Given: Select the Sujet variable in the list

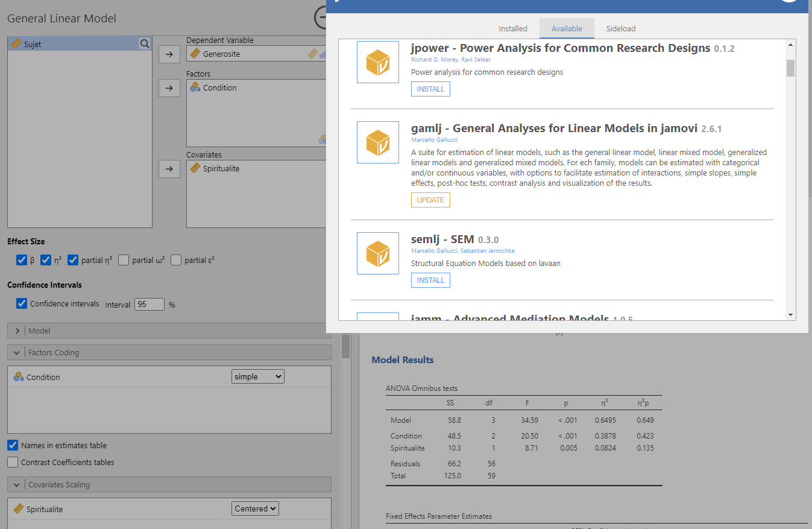Looking at the screenshot, I should point(72,44).
